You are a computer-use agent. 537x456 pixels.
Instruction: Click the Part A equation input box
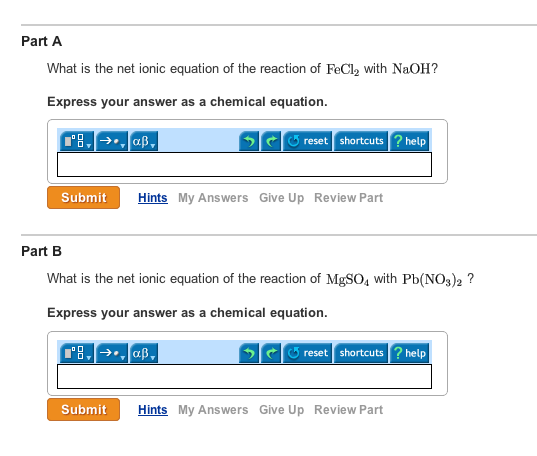[x=244, y=165]
